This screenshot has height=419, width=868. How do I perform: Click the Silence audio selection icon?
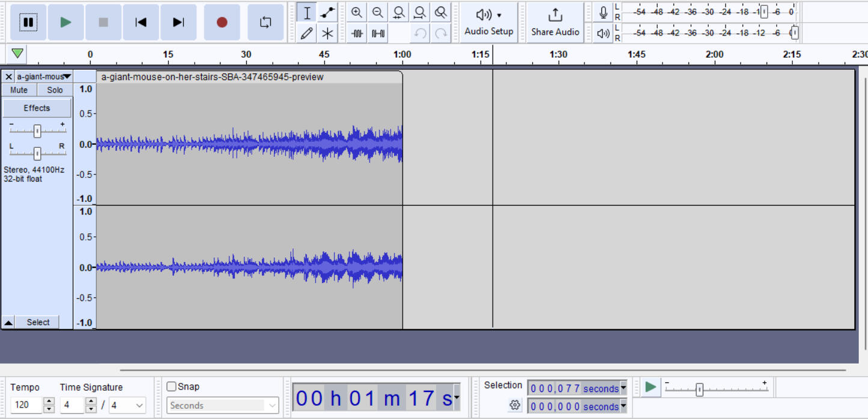coord(378,34)
